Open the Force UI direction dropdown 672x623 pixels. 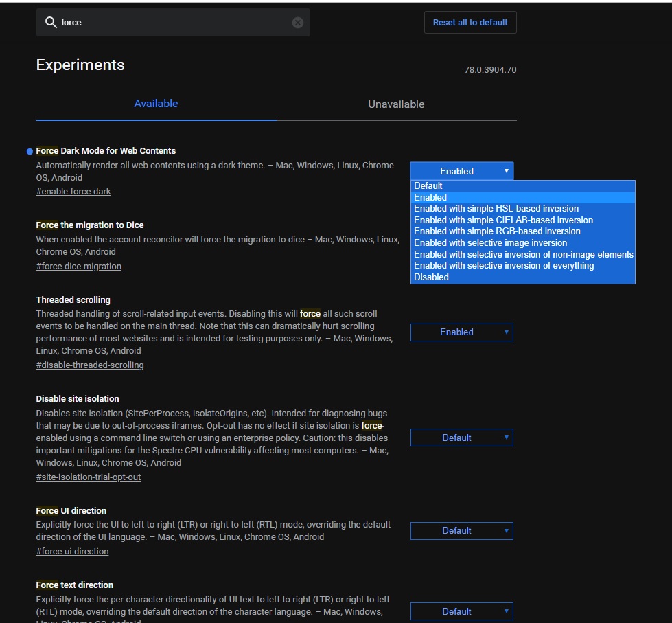(x=461, y=531)
